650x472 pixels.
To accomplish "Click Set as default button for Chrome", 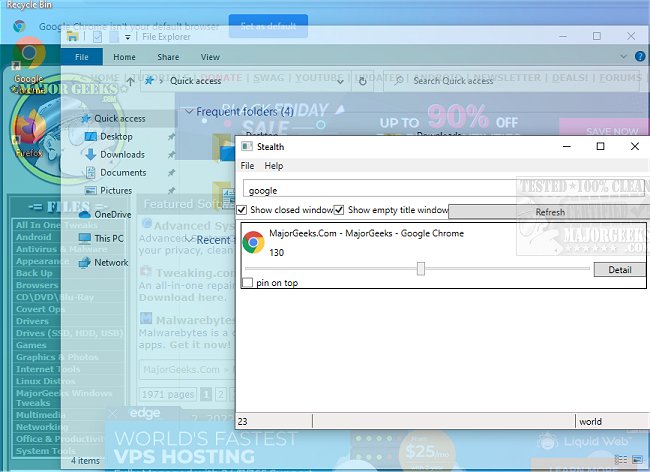I will point(268,26).
